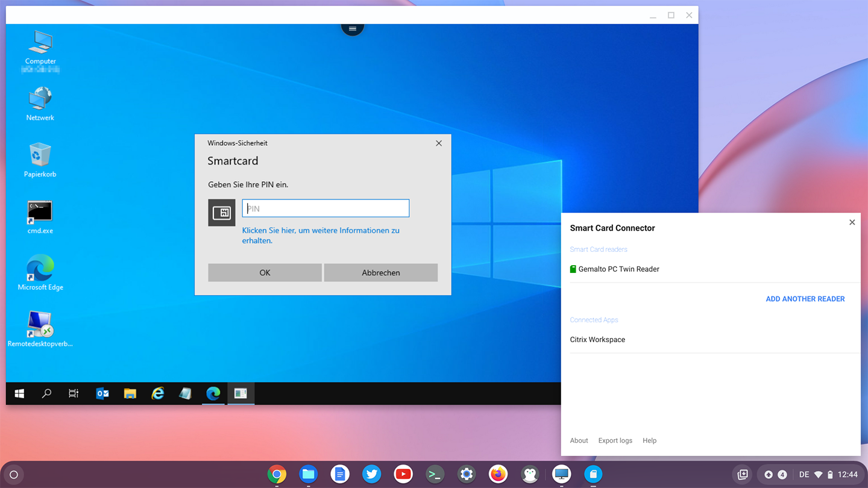Launch Internet Explorer from Windows taskbar

(x=158, y=393)
